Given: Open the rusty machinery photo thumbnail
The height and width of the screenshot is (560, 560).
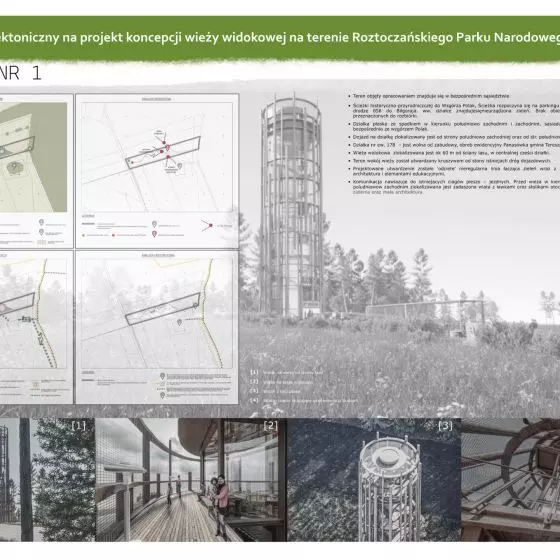Looking at the screenshot, I should (511, 480).
